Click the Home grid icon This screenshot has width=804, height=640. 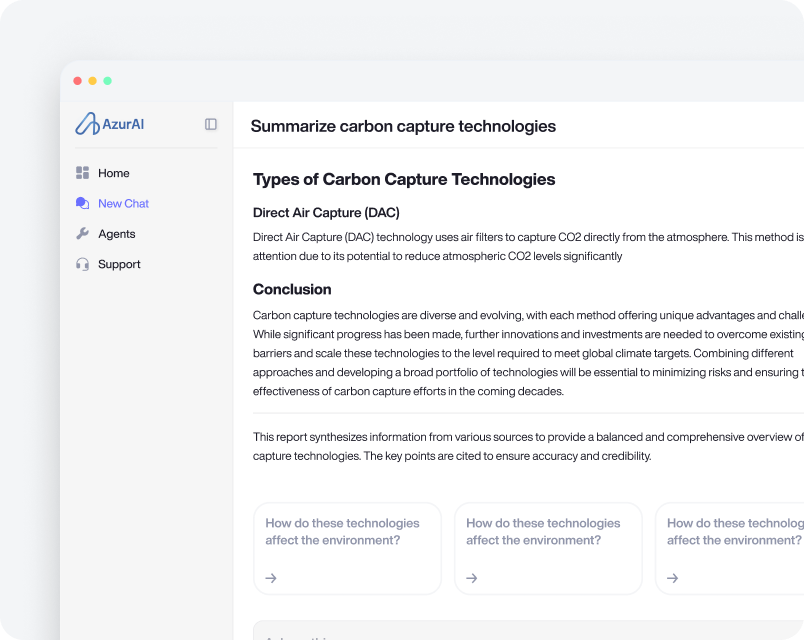[x=82, y=173]
